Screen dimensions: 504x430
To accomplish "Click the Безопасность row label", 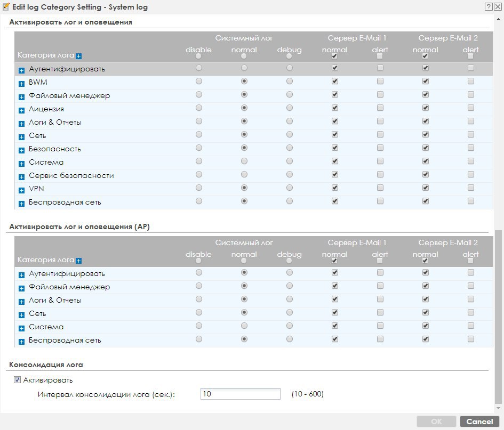I will pyautogui.click(x=54, y=149).
